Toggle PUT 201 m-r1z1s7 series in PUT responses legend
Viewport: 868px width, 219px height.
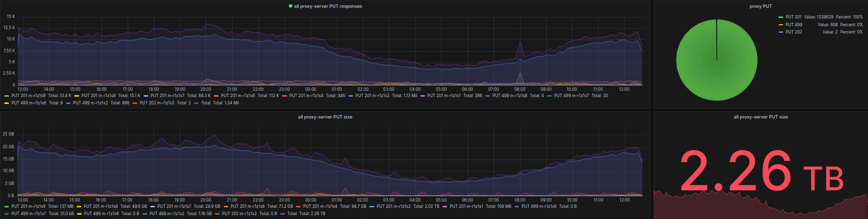tap(167, 96)
